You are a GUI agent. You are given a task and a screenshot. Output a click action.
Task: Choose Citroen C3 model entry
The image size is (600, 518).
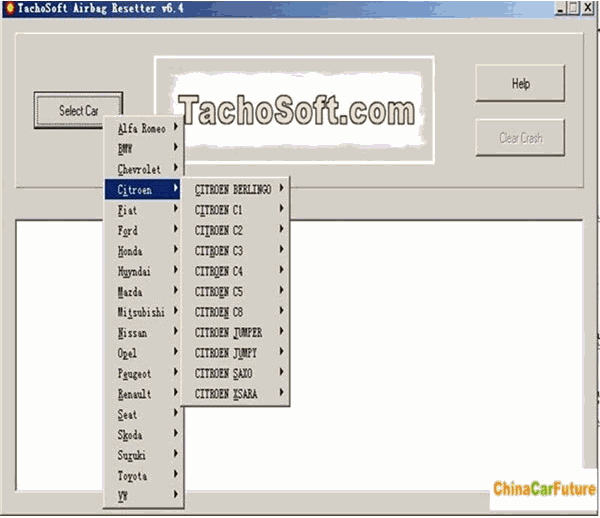[x=234, y=251]
